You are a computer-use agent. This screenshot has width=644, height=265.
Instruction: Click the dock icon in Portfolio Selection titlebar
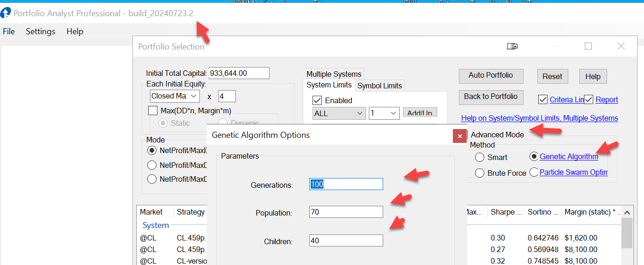512,46
